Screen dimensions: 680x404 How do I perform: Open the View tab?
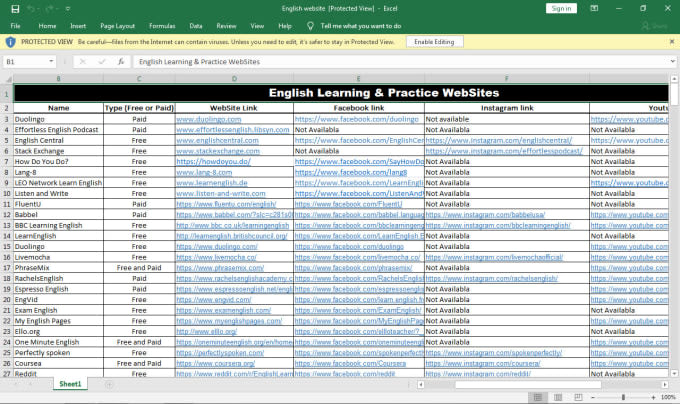coord(257,26)
